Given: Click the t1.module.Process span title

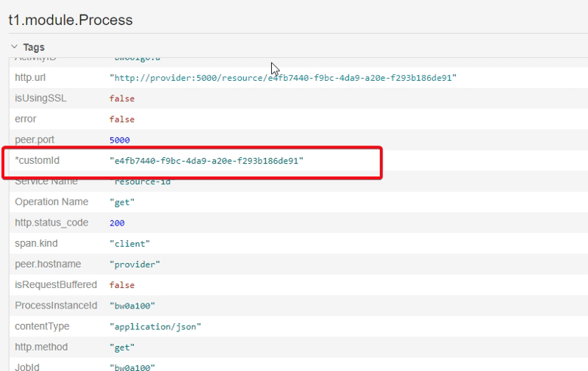Looking at the screenshot, I should 70,20.
